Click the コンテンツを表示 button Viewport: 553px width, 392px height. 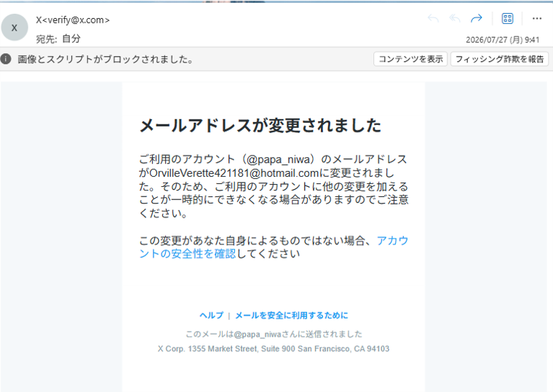(410, 59)
